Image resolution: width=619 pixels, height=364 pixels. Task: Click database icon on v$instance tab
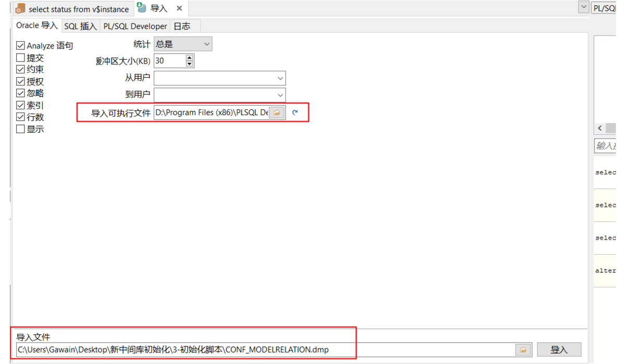point(20,8)
